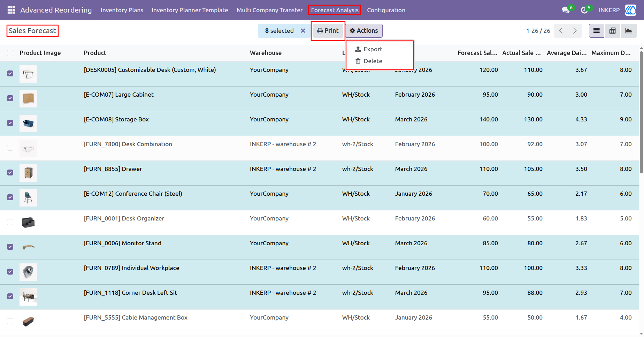Switch to graph chart view
This screenshot has width=644, height=337.
pos(628,31)
